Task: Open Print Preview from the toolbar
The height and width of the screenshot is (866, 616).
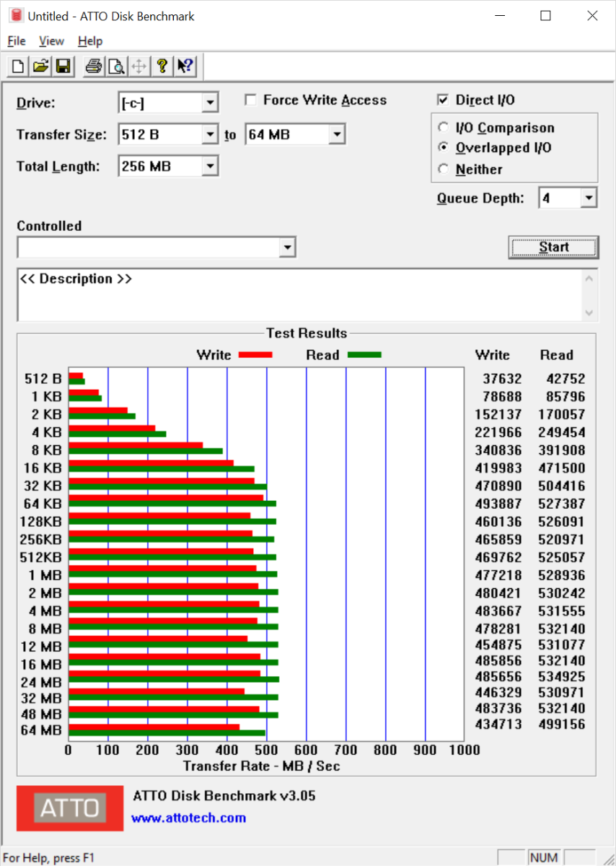Action: coord(115,67)
